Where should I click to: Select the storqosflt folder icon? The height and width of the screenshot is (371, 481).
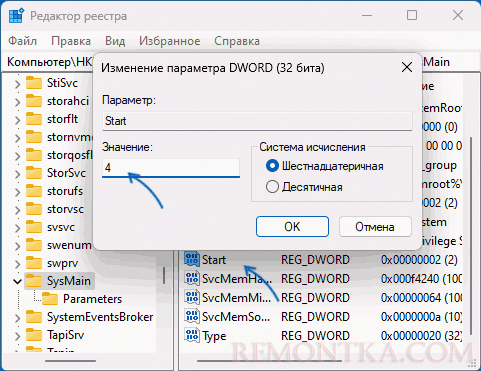coord(34,155)
